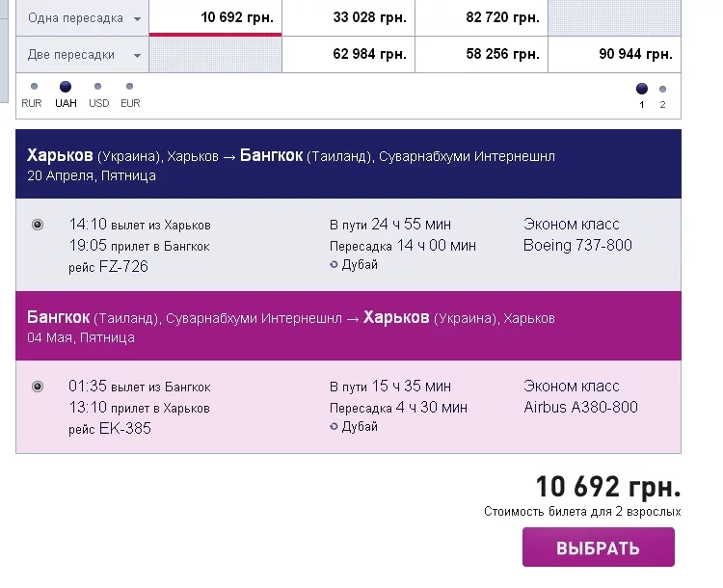Image resolution: width=723 pixels, height=588 pixels.
Task: Select the 62 984 грн. price option
Action: pos(348,55)
